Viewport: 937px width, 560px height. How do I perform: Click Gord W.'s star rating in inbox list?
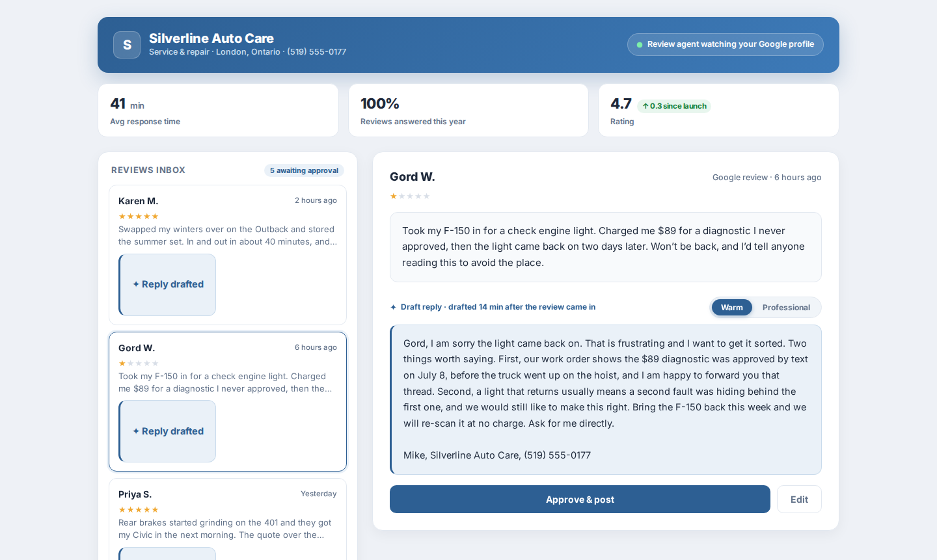pos(139,364)
